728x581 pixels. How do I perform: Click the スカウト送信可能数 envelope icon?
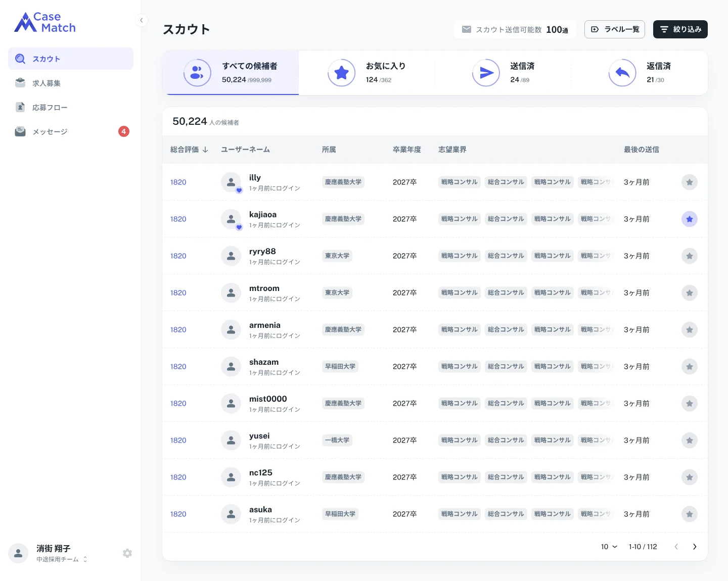[x=467, y=29]
